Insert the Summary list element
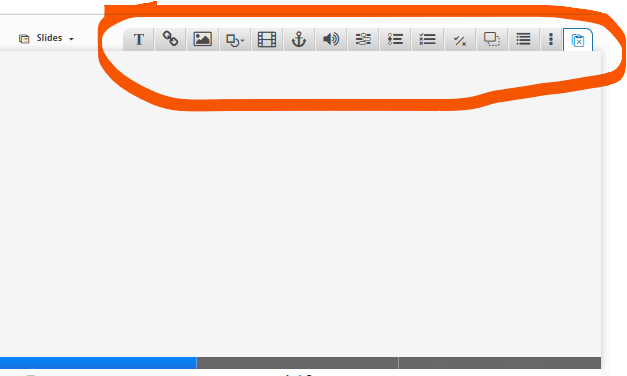The width and height of the screenshot is (627, 376). pyautogui.click(x=523, y=39)
